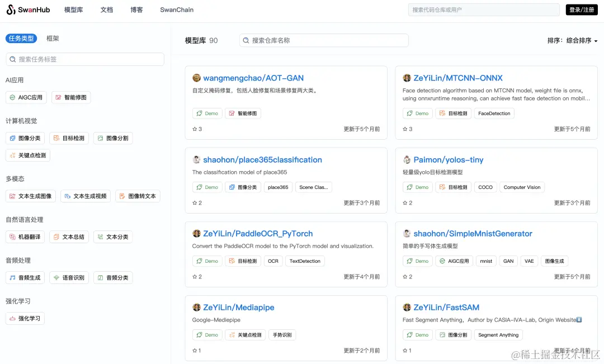Open ZeYiLin/Mediapipe repository
Image resolution: width=604 pixels, height=364 pixels.
pos(238,308)
